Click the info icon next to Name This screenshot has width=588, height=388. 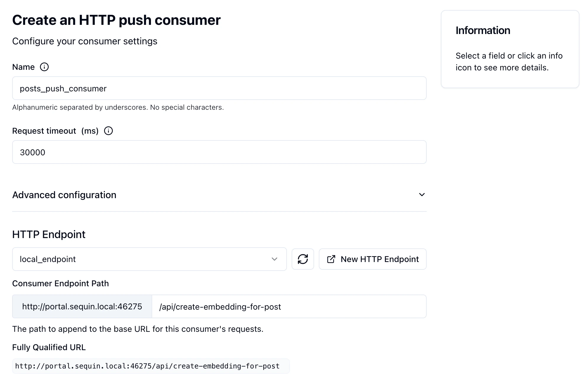pyautogui.click(x=44, y=67)
